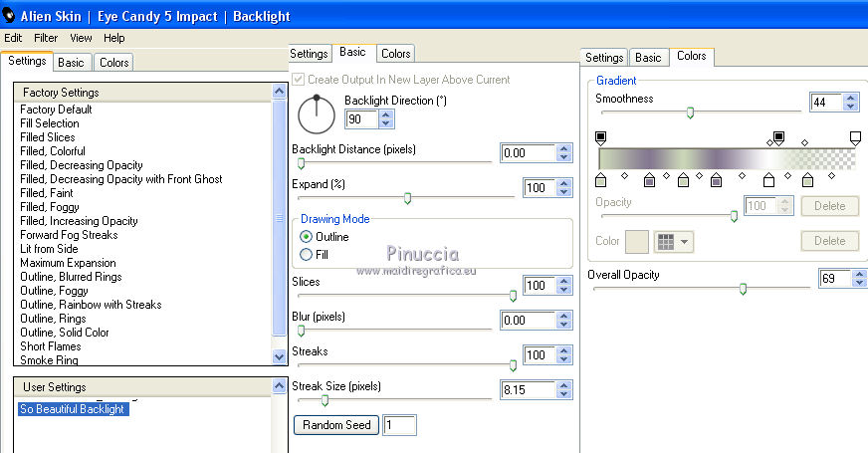The width and height of the screenshot is (868, 453).
Task: Click the Backlight Direction dial
Action: (x=317, y=114)
